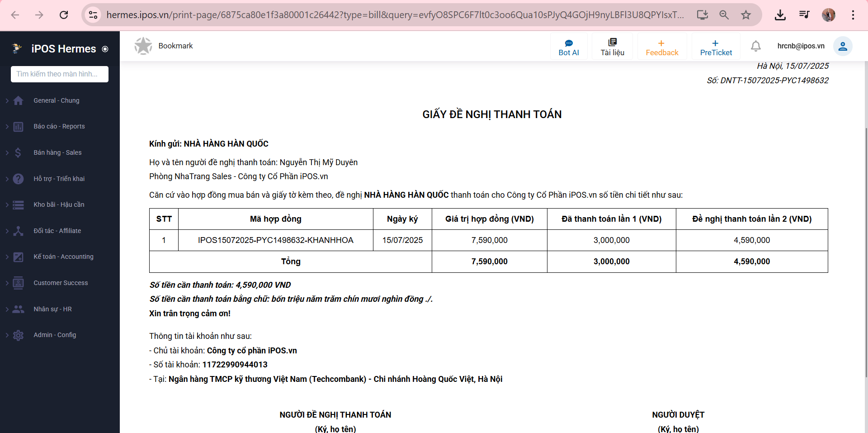Select Kế toán - Accounting menu label

tap(63, 257)
